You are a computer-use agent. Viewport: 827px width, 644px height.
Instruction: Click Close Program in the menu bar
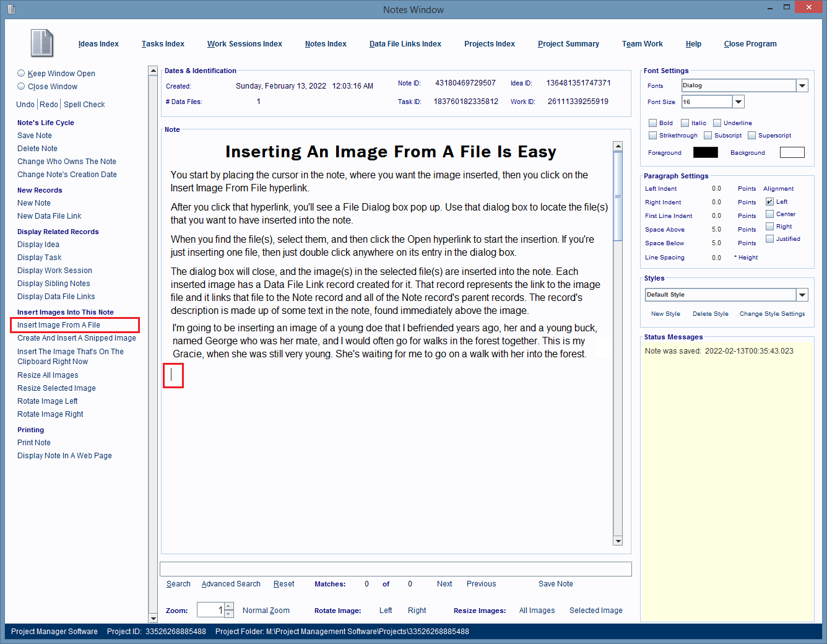[x=750, y=44]
